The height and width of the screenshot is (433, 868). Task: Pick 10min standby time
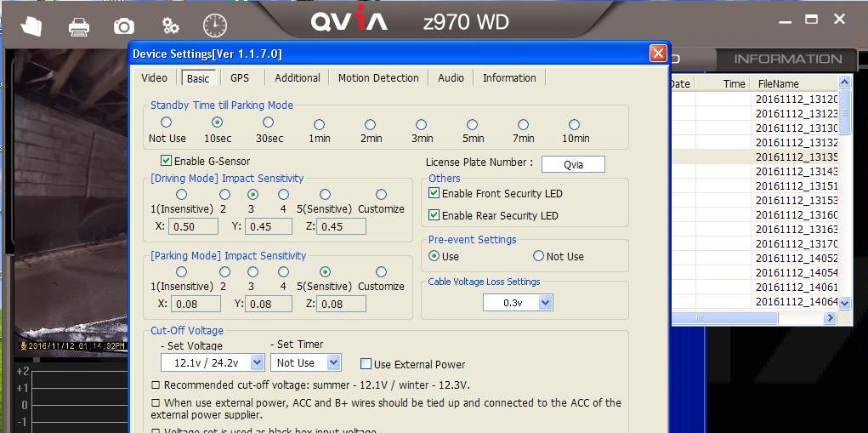575,124
